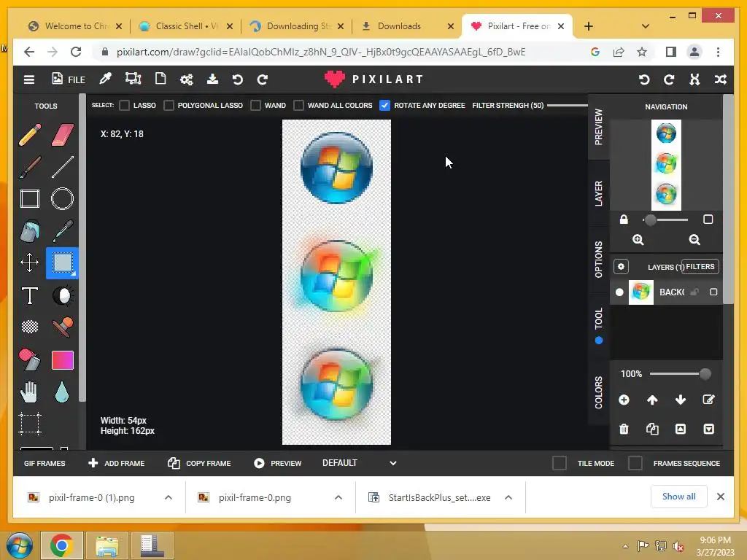This screenshot has height=560, width=747.
Task: Enable the WAND ALL COLORS checkbox
Action: 298,105
